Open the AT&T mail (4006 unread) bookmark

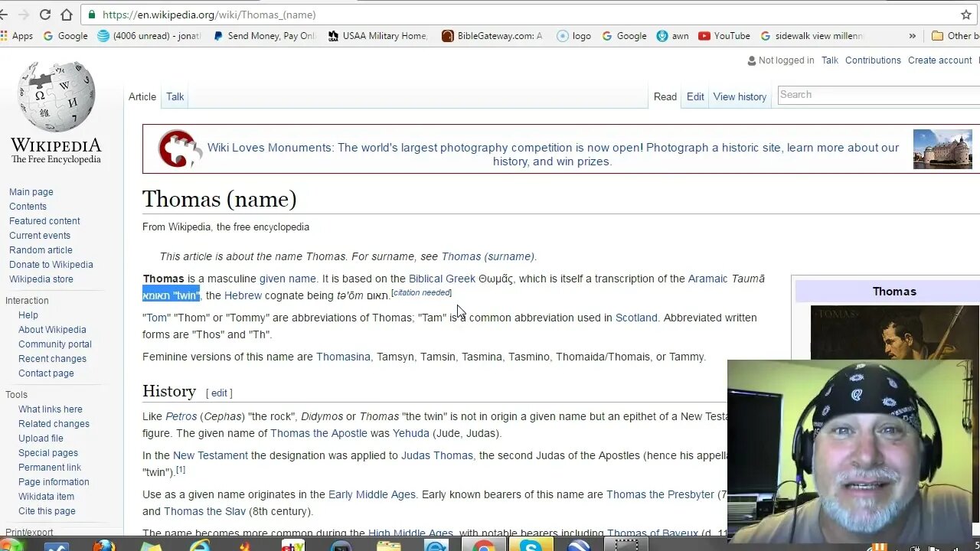[149, 36]
